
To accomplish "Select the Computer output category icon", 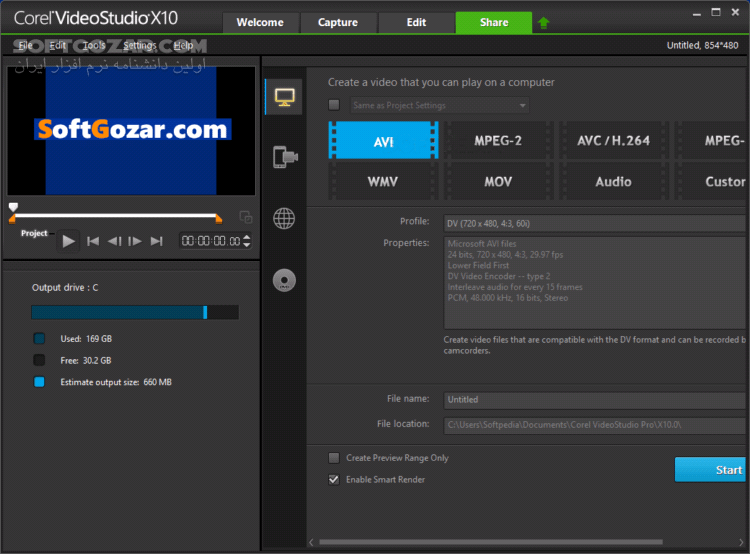I will 284,97.
